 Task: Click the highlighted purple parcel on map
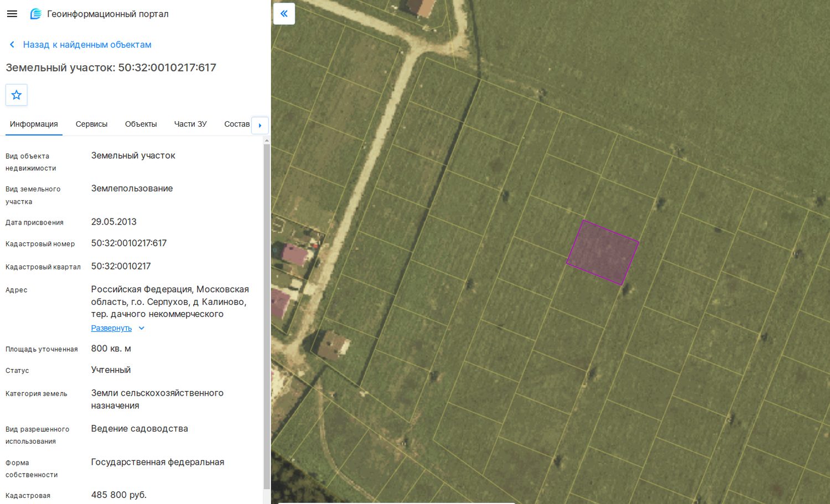point(603,253)
